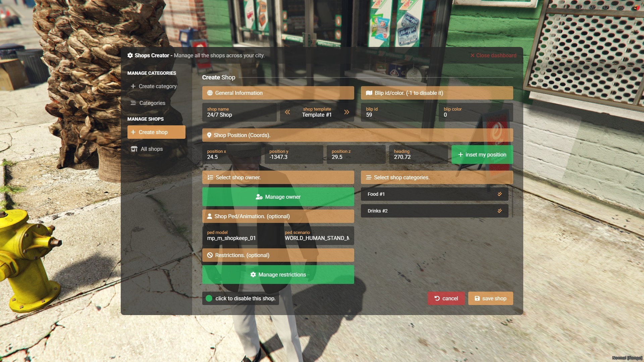This screenshot has width=644, height=362.
Task: Click the blocked icon on Restrictions header
Action: tap(209, 255)
